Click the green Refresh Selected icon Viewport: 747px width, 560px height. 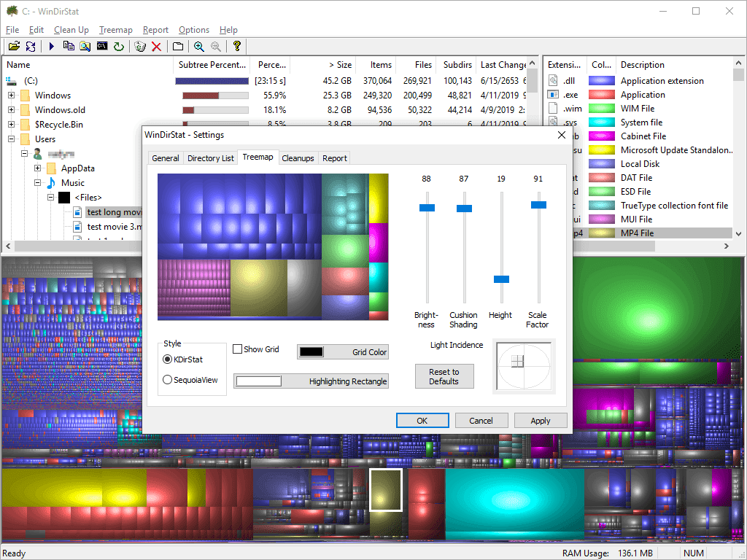pyautogui.click(x=119, y=46)
